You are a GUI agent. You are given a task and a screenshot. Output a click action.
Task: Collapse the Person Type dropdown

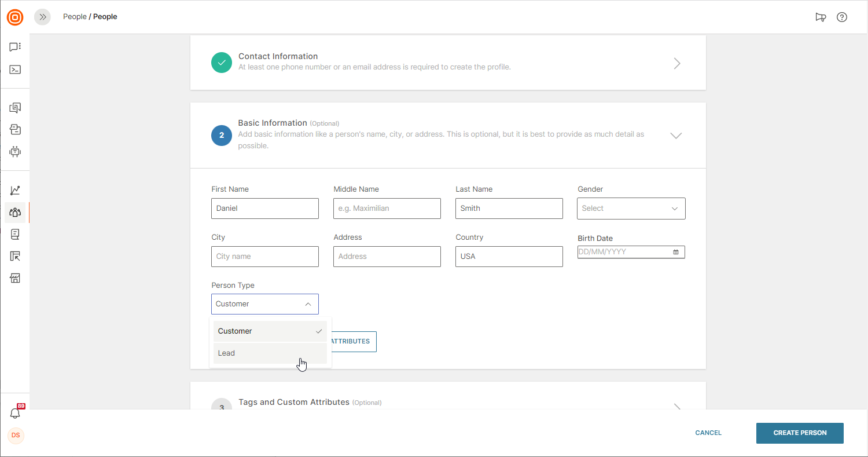coord(308,304)
